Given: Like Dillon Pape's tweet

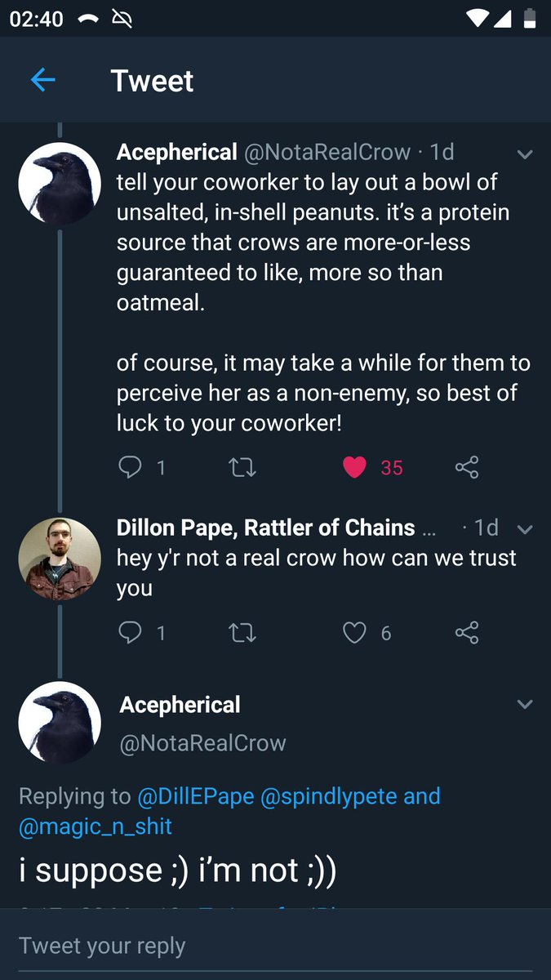Looking at the screenshot, I should coord(354,633).
